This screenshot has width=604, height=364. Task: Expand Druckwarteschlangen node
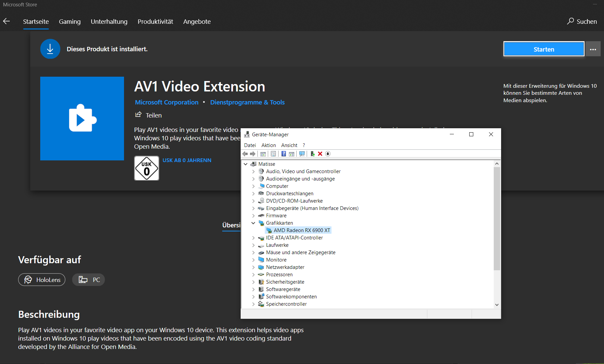pos(253,193)
